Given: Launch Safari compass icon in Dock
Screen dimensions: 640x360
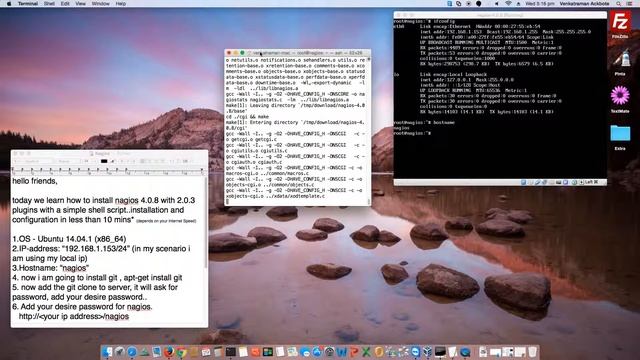Looking at the screenshot, I should coord(132,352).
